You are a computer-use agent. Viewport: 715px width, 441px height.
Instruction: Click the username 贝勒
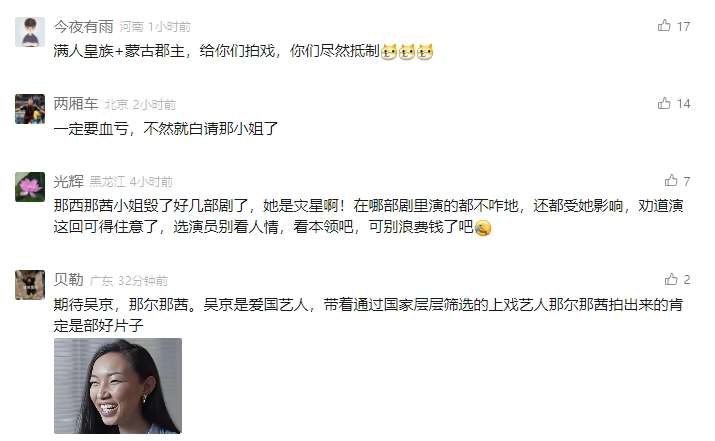coord(68,280)
